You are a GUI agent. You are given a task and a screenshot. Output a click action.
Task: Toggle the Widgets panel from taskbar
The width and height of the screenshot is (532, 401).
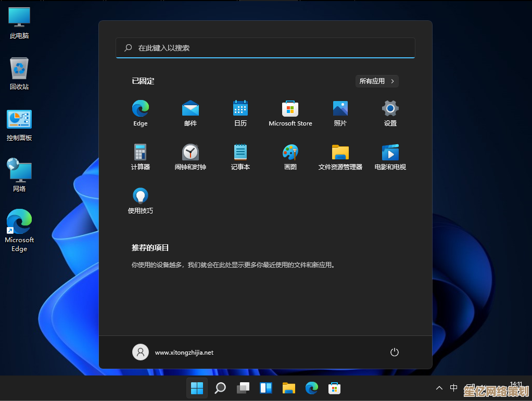click(x=266, y=388)
